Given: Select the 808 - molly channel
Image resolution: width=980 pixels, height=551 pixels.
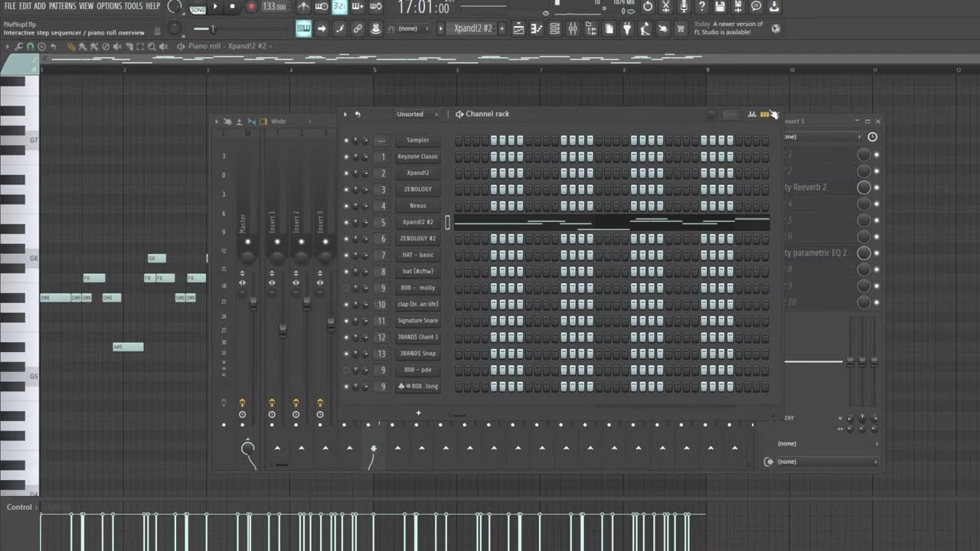Looking at the screenshot, I should tap(417, 288).
